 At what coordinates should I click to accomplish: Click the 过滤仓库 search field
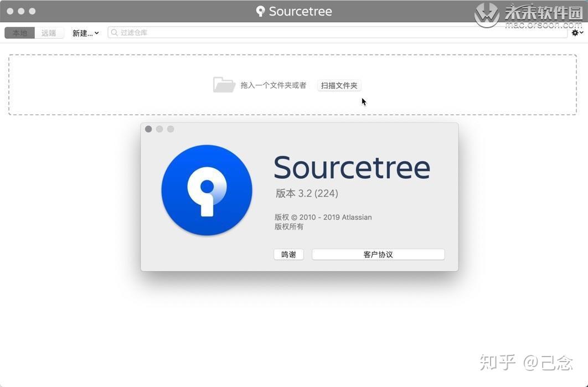point(337,33)
